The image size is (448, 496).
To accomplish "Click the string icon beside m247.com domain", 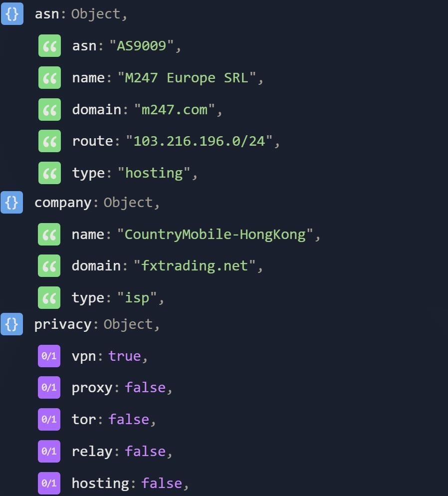I will [49, 109].
